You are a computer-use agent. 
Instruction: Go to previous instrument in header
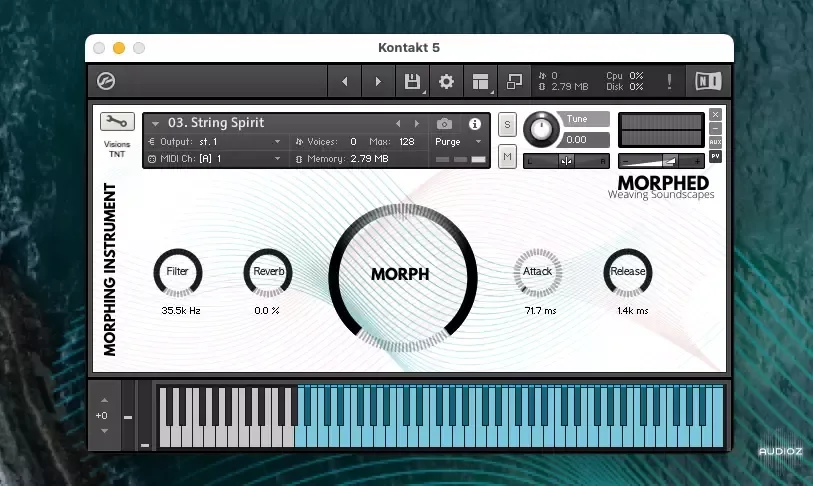(344, 81)
